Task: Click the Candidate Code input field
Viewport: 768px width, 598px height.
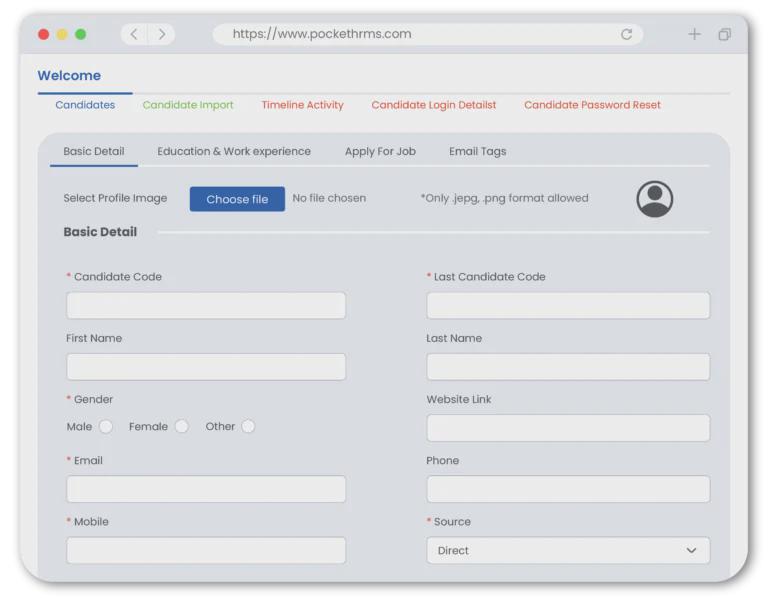Action: click(206, 306)
